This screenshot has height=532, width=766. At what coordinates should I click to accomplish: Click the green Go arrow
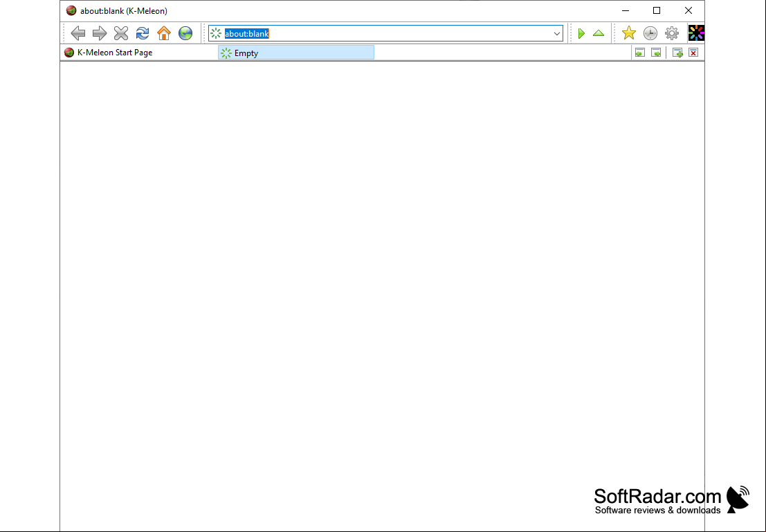coord(581,33)
